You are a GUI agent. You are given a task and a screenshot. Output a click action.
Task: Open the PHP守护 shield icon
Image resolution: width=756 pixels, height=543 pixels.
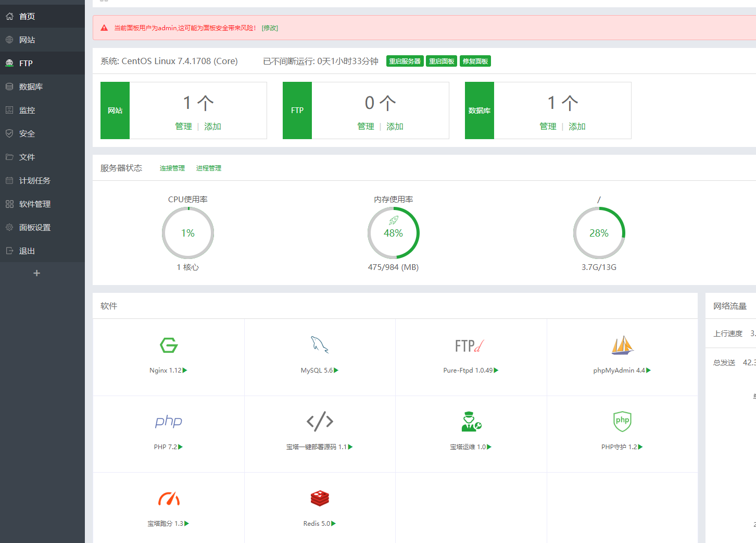click(622, 421)
